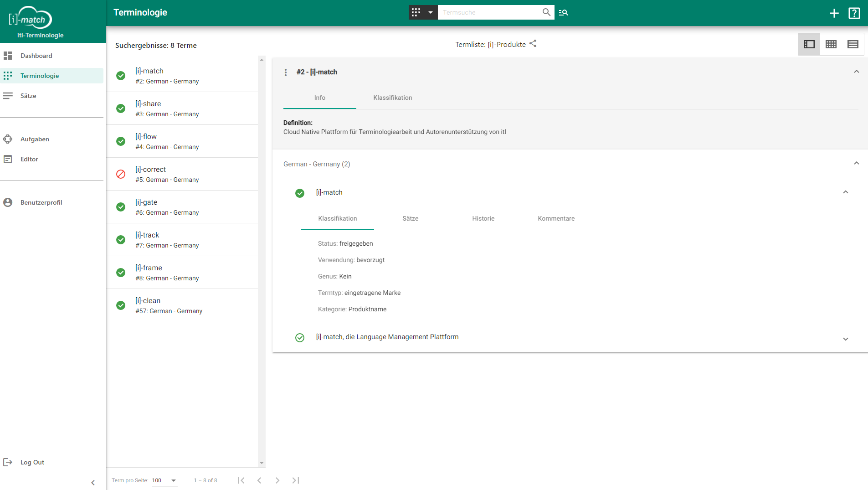Select [i]-clean in the results list
Viewport: 868px width, 490px height.
pos(182,305)
